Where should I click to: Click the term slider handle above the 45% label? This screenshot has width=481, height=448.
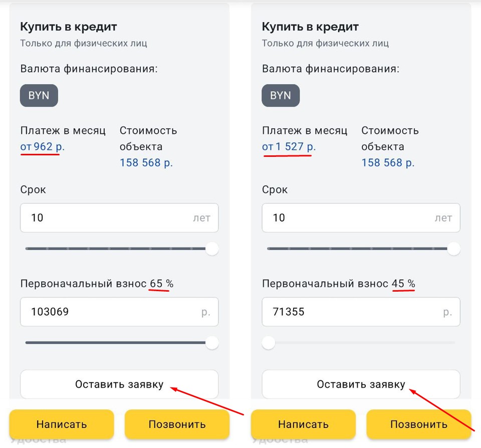pos(454,249)
